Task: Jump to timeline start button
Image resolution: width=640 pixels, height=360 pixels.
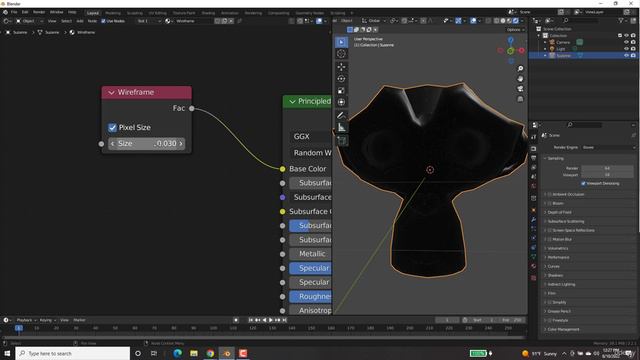Action: tap(251, 320)
